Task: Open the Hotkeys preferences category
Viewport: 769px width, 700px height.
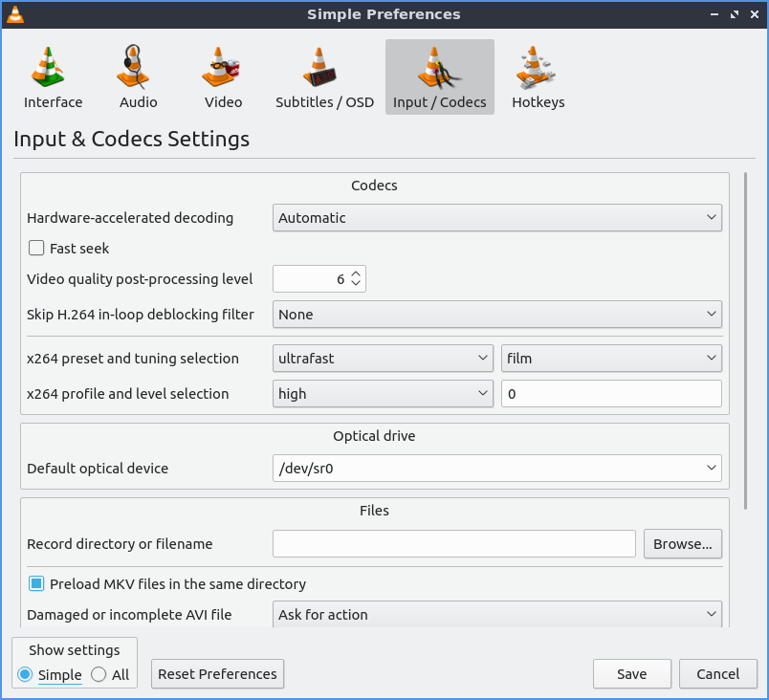Action: point(538,77)
